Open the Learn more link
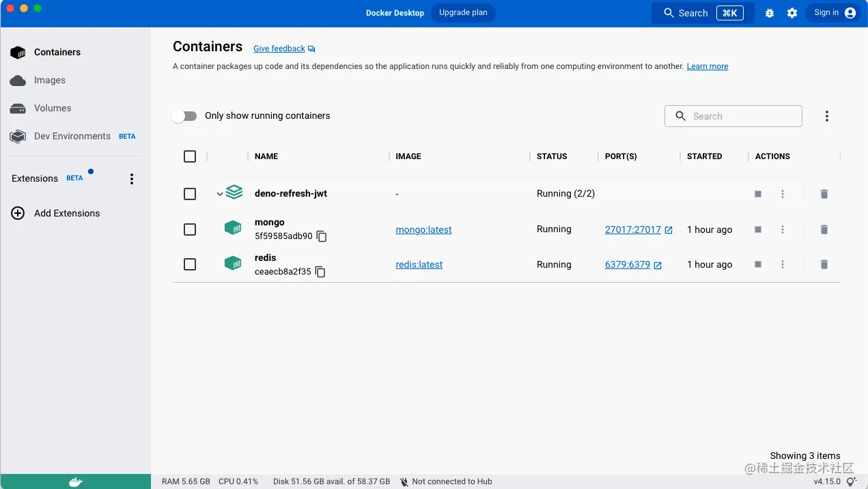868x489 pixels. click(708, 66)
